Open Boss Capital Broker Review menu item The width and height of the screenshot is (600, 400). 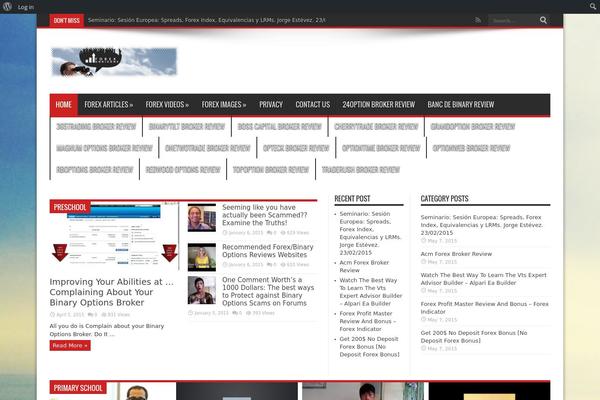point(279,127)
